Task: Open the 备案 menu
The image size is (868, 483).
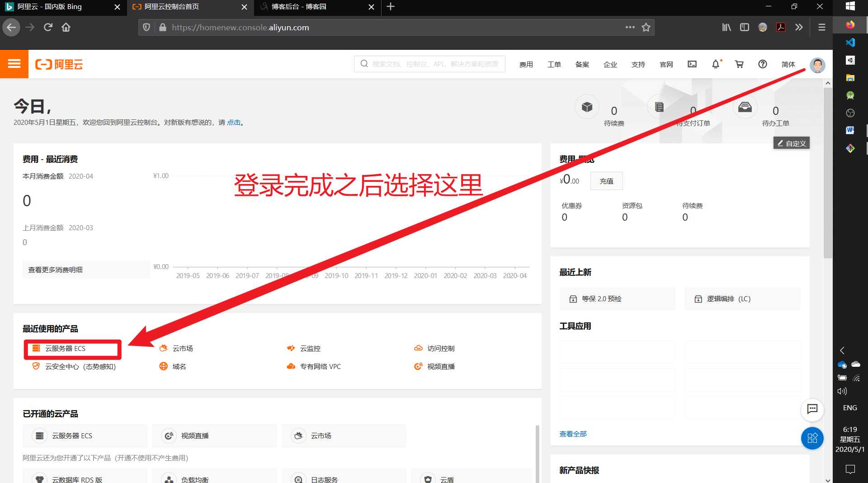Action: tap(582, 64)
